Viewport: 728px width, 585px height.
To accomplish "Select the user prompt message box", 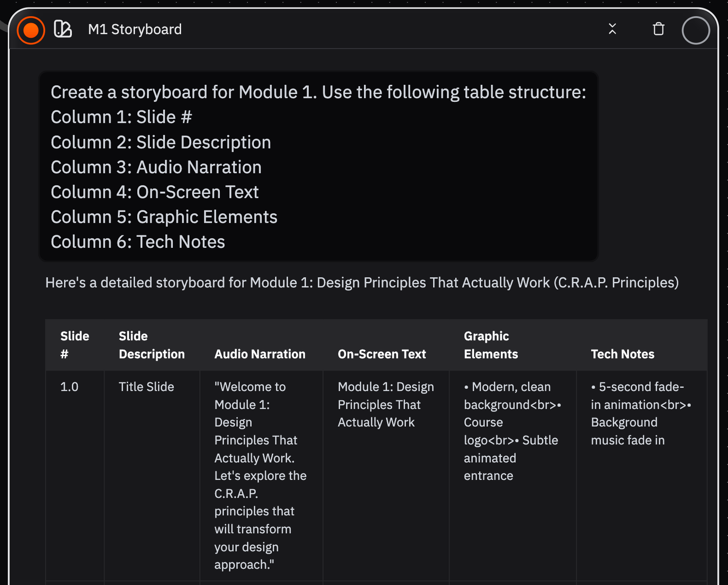I will click(x=319, y=167).
